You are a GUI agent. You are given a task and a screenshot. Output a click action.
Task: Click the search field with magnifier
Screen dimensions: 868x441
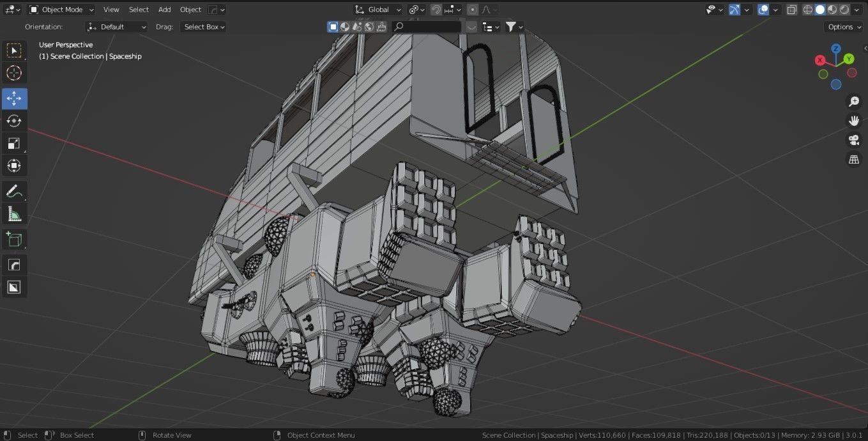(426, 27)
